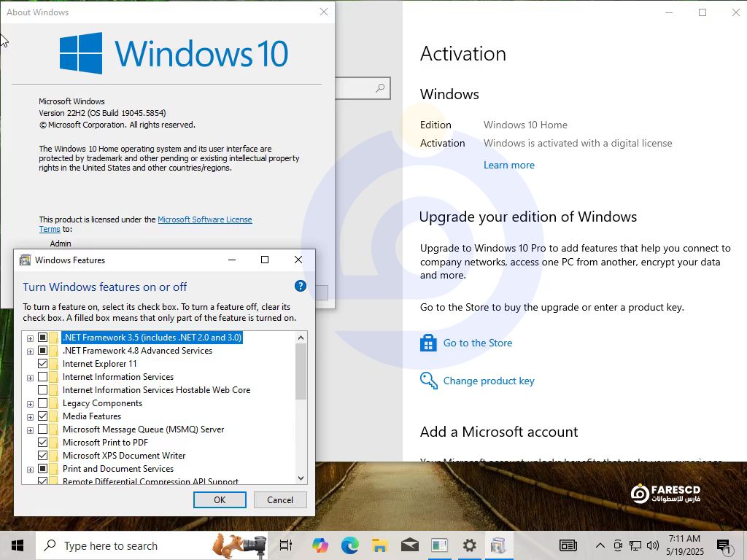Launch Copilot from the taskbar

320,545
